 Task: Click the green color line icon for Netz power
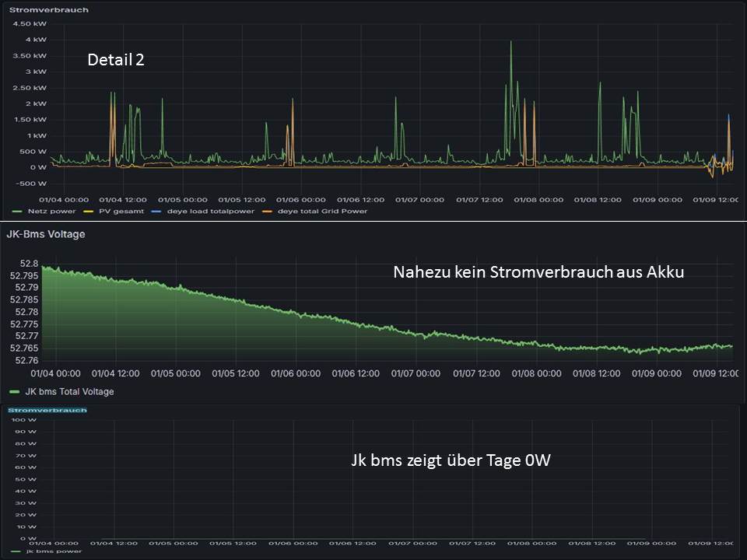(x=17, y=211)
